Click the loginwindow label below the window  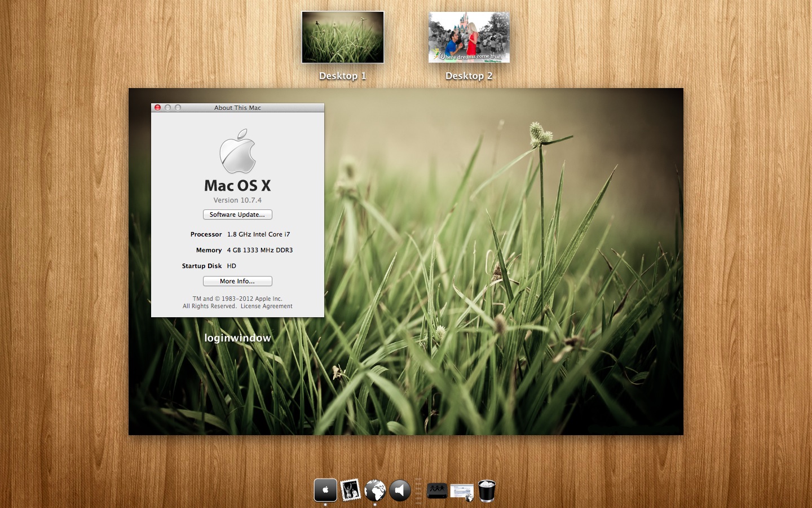tap(237, 338)
